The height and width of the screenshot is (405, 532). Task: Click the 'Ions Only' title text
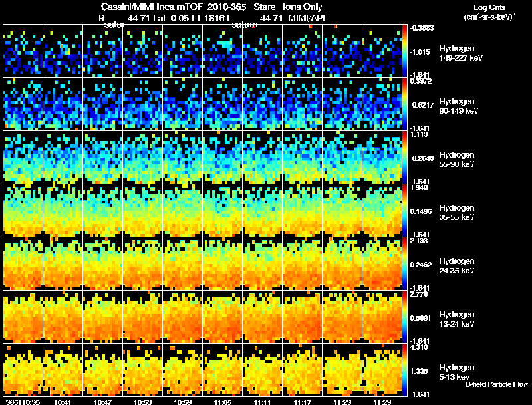pyautogui.click(x=303, y=7)
